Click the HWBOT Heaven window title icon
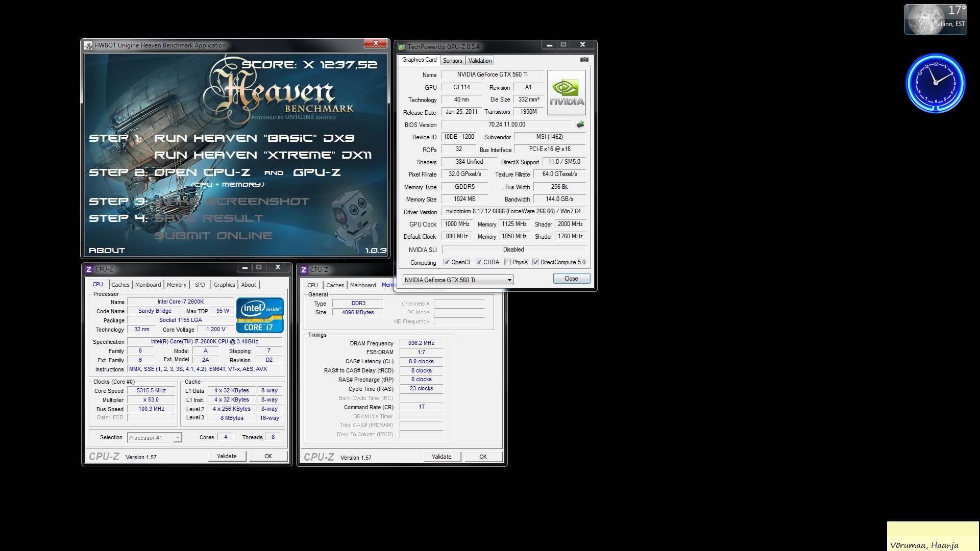The height and width of the screenshot is (551, 980). coord(88,45)
